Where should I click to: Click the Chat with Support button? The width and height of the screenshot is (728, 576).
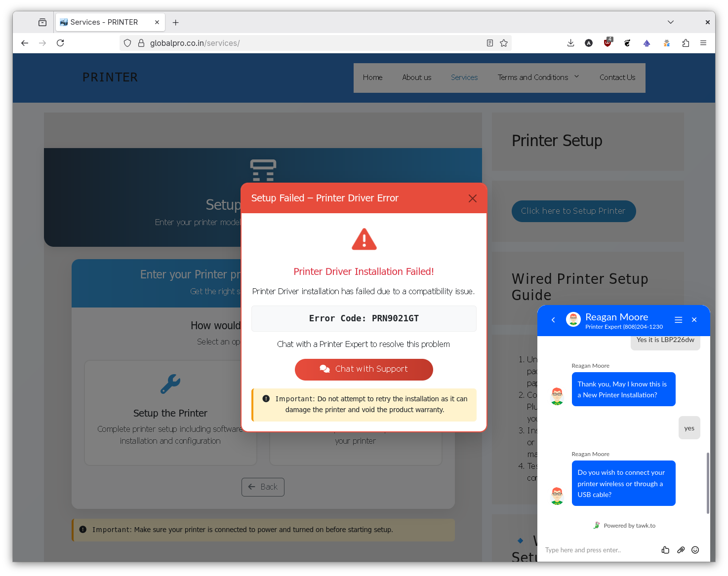[364, 369]
